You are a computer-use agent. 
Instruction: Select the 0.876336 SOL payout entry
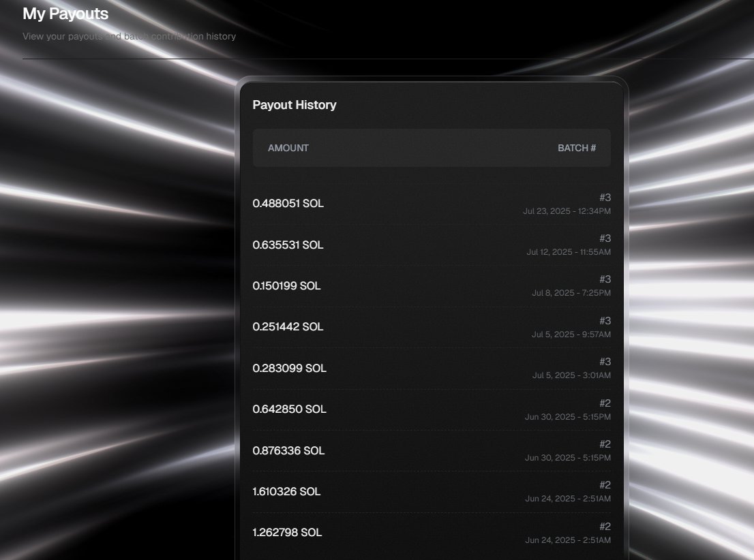pos(290,450)
